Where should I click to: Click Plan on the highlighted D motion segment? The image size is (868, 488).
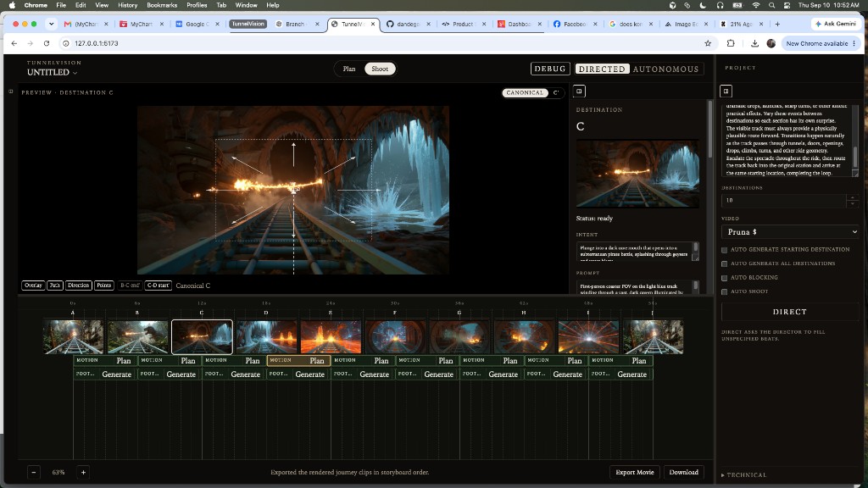pyautogui.click(x=317, y=361)
